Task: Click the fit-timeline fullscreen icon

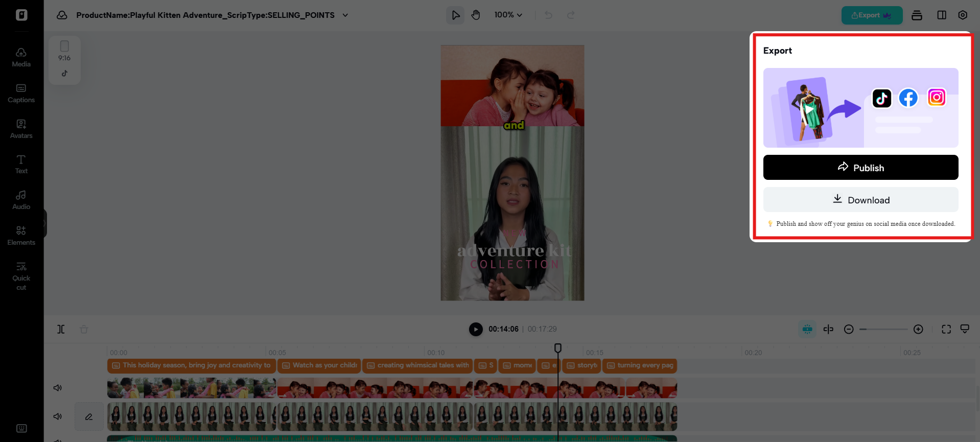Action: pos(946,330)
